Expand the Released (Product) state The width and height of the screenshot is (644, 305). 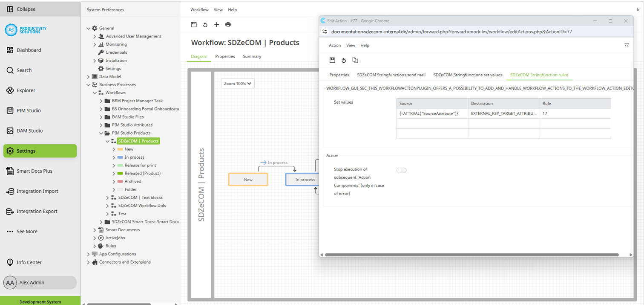114,174
